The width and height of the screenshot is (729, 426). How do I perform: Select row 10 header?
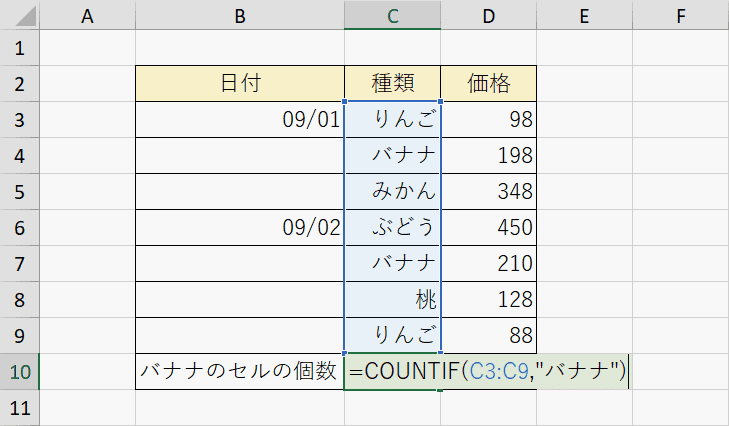20,372
